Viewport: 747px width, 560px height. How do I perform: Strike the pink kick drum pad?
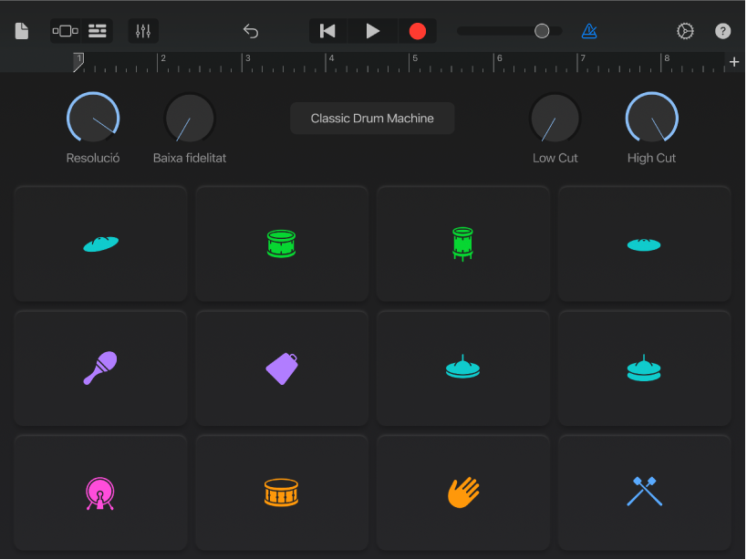[x=100, y=492]
